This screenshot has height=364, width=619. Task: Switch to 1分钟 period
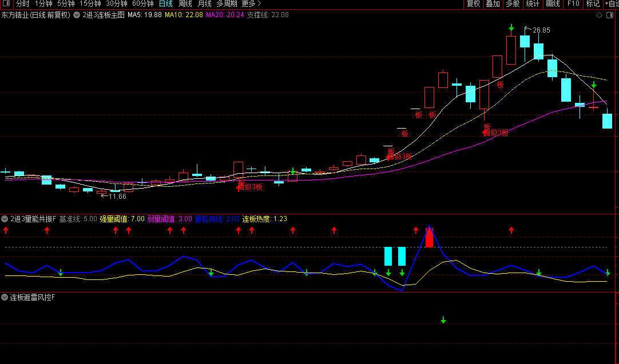(x=43, y=3)
